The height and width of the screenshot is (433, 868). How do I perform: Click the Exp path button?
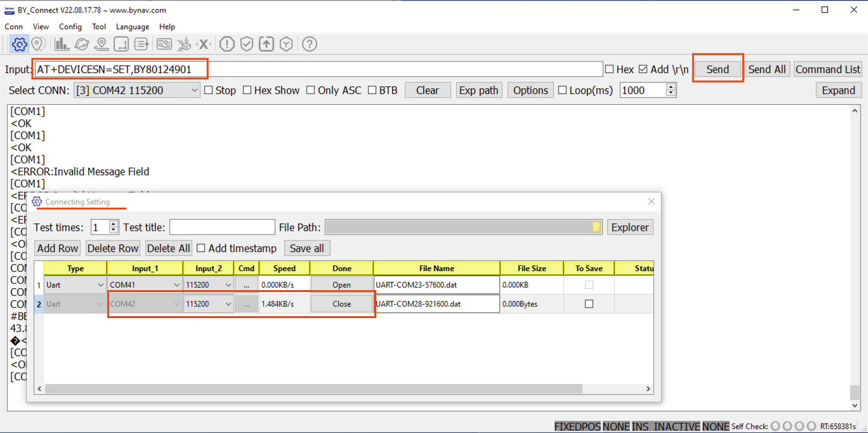479,90
